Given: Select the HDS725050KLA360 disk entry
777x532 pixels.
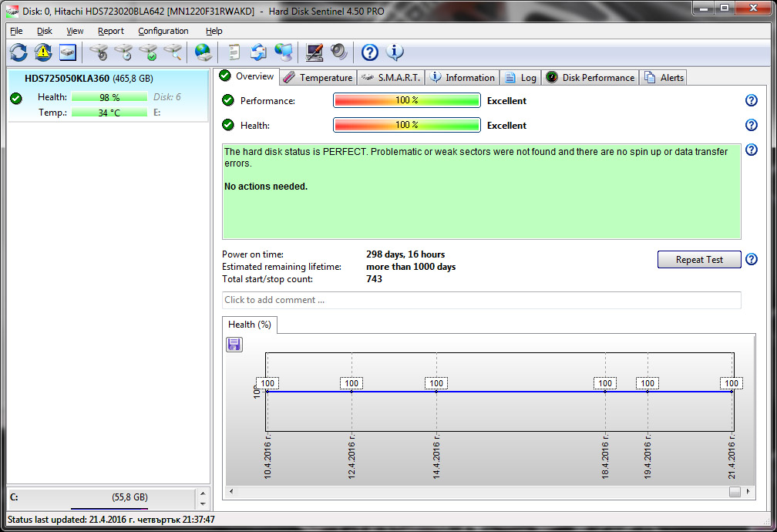Looking at the screenshot, I should pos(109,95).
